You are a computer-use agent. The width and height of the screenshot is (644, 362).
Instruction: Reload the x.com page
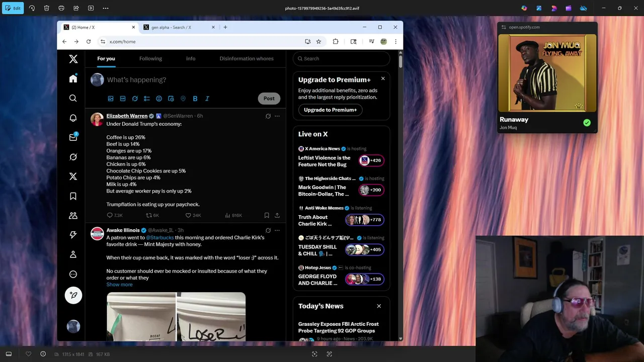click(89, 42)
